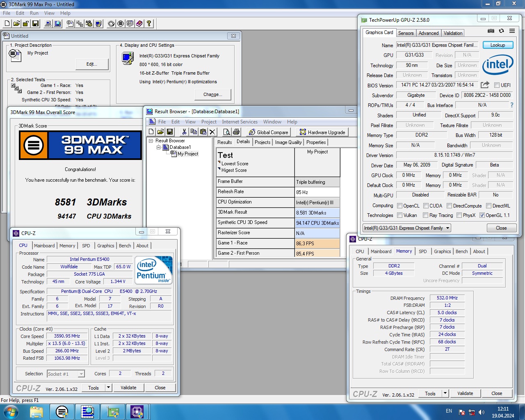Click volume speaker icon in system tray
525x420 pixels.
coord(481,412)
